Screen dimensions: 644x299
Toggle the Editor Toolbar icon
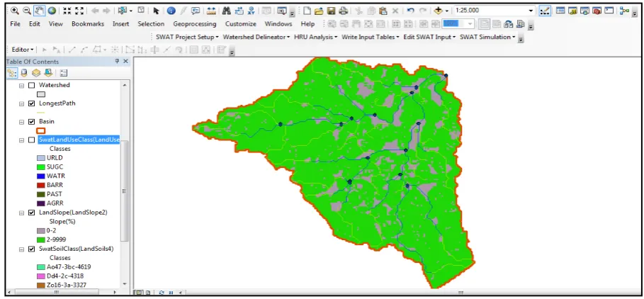[545, 11]
